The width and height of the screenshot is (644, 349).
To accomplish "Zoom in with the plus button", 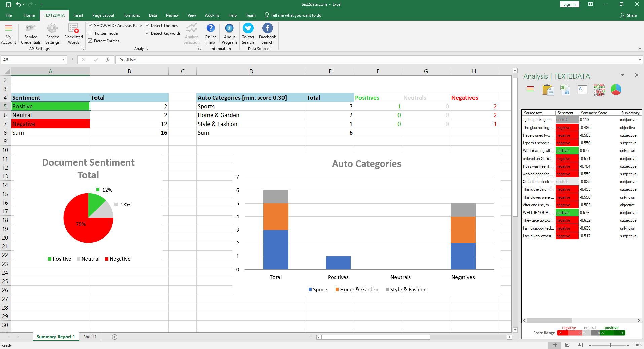I will [x=628, y=345].
